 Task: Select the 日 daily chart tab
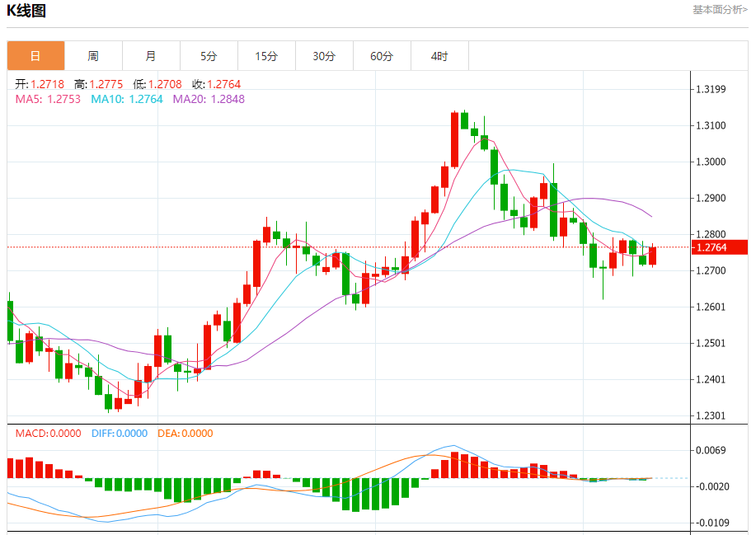point(35,56)
